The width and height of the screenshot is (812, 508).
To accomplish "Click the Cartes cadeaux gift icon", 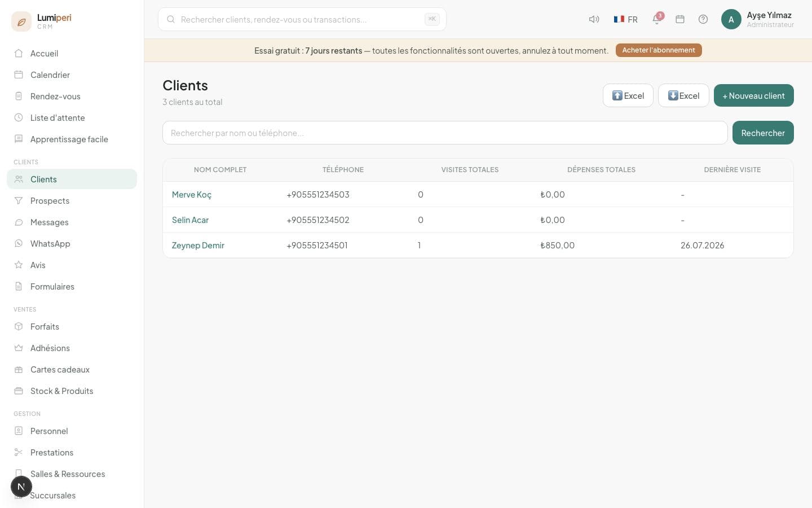I will pos(19,369).
